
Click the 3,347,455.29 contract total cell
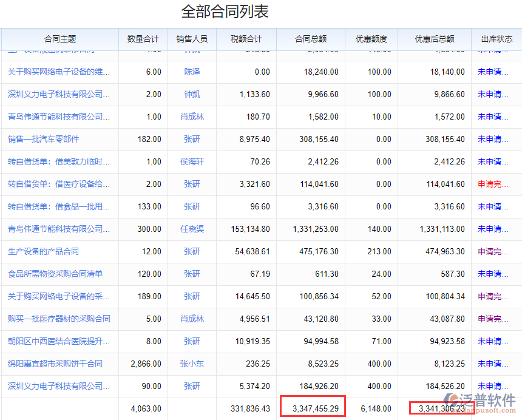(x=312, y=408)
